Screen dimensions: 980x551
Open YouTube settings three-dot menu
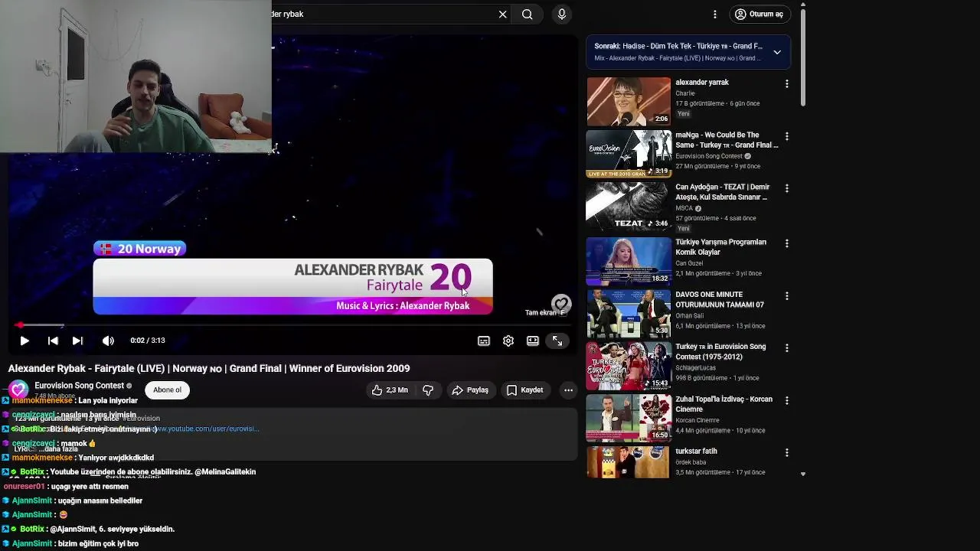pos(715,14)
